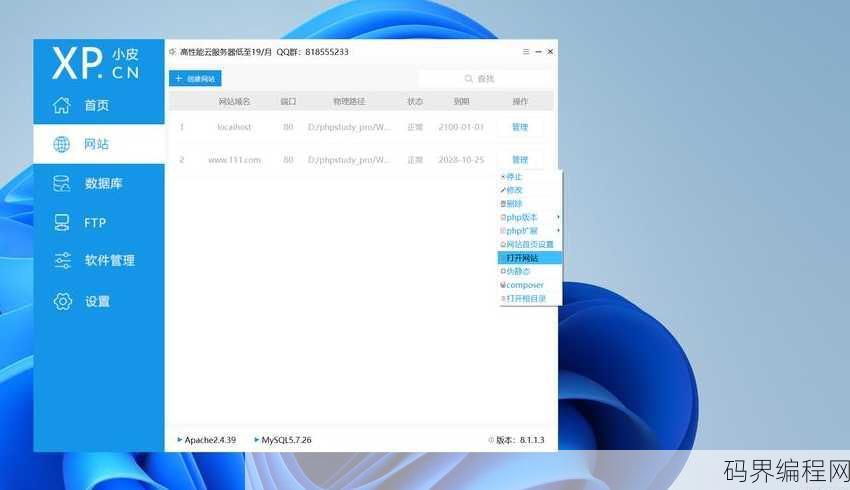Click the 创建网站 create website button
This screenshot has width=850, height=490.
[x=195, y=79]
